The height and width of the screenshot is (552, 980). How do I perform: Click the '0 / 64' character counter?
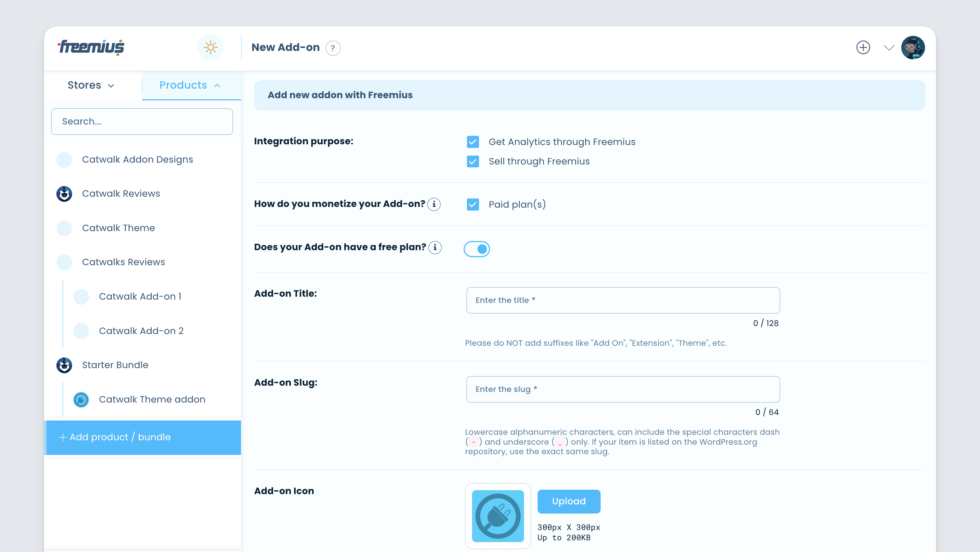[767, 412]
